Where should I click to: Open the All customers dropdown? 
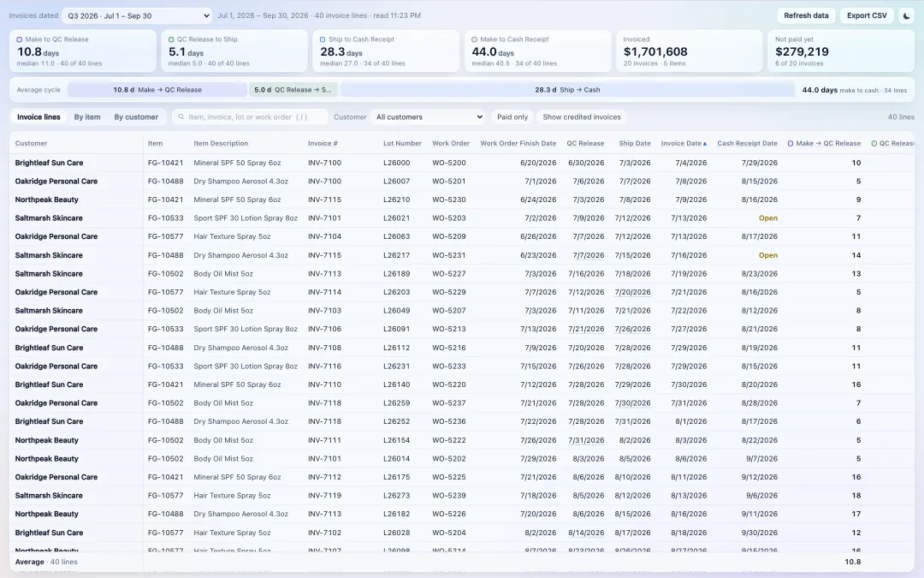(429, 116)
